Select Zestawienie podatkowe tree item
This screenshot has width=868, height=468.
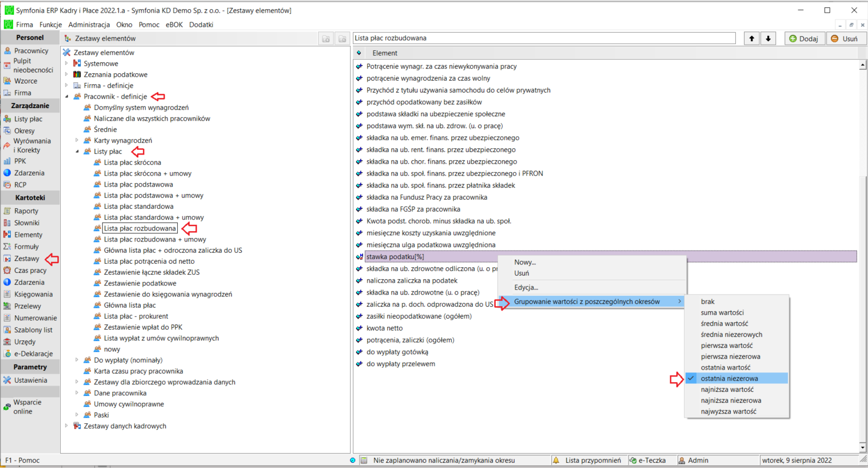(140, 283)
